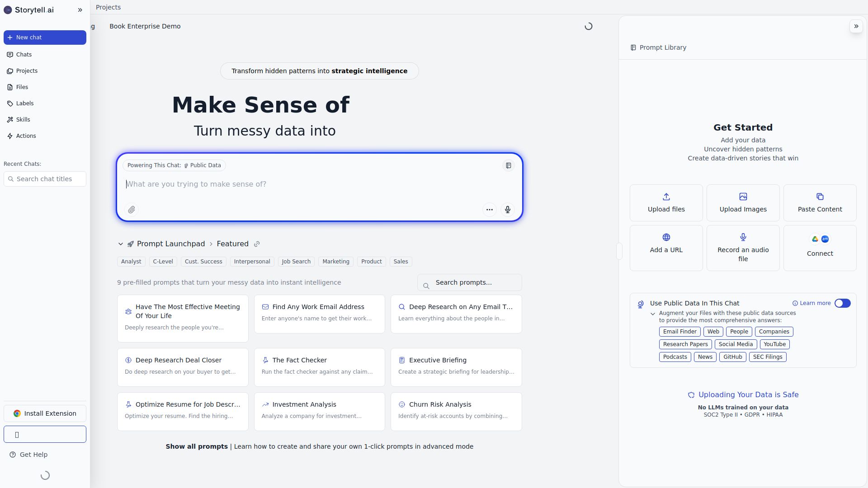Select Chats in the sidebar
Screen dimensions: 868x488
pyautogui.click(x=24, y=54)
